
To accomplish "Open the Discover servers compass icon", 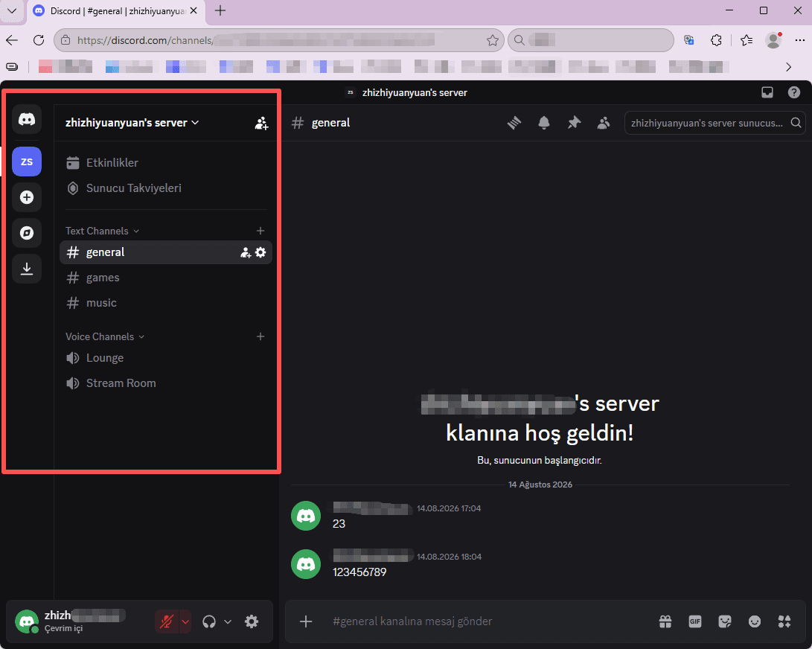I will click(x=27, y=233).
